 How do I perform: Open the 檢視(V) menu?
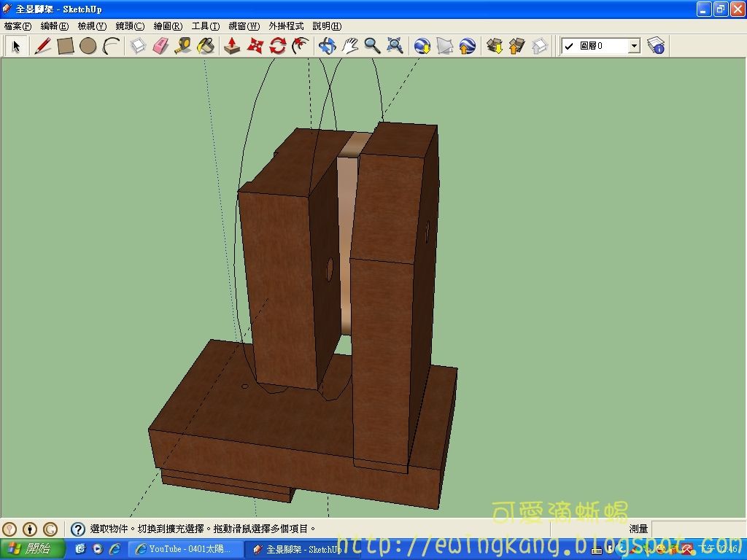92,26
